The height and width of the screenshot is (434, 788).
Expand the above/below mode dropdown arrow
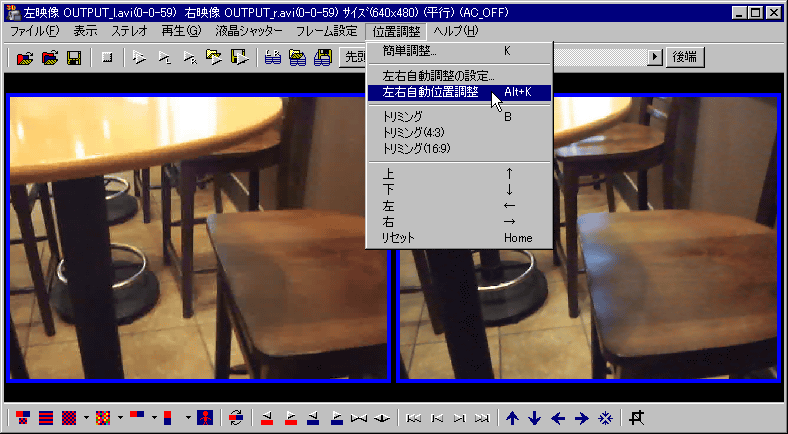[188, 417]
